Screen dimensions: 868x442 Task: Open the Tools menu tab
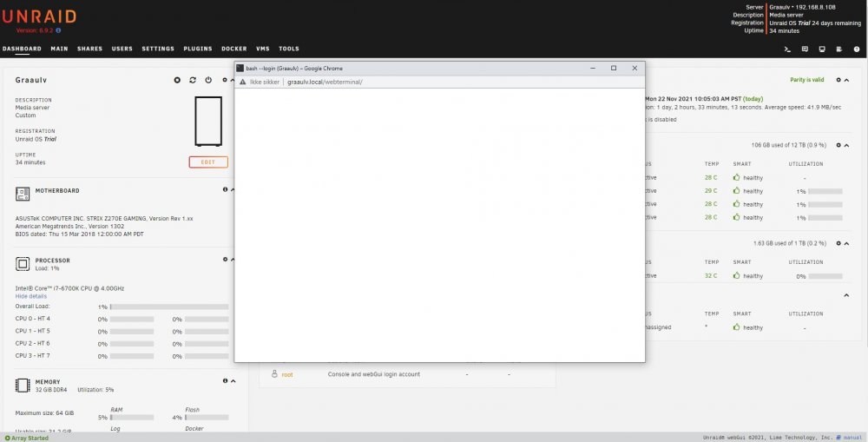pos(288,49)
